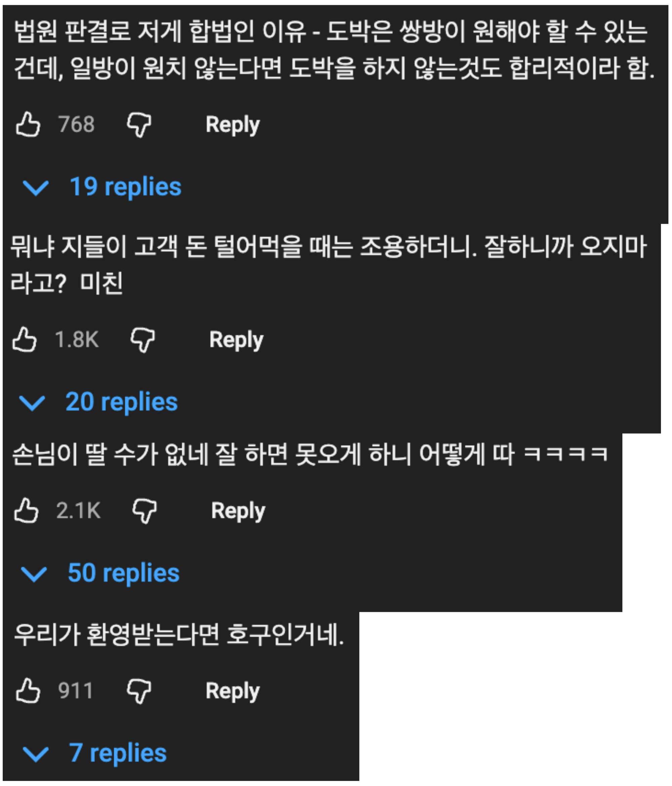Reply to the comment with 911 likes
Screen dimensions: 672x786
tap(233, 691)
